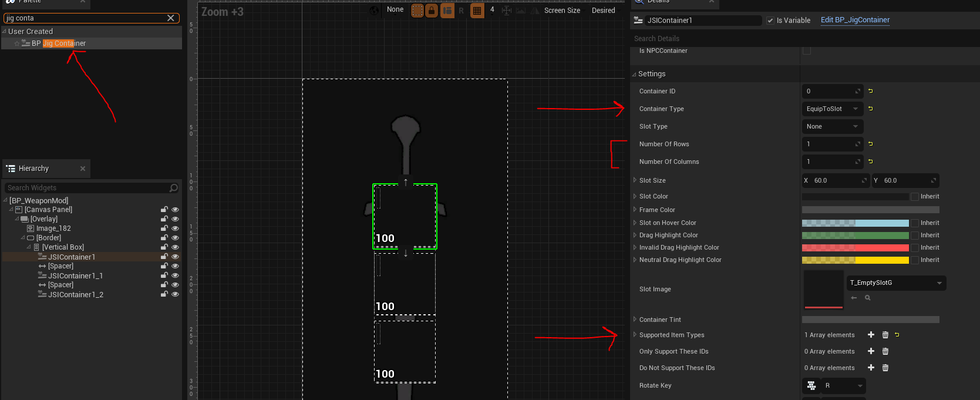Reset Number Of Rows to default
The width and height of the screenshot is (980, 400).
871,144
